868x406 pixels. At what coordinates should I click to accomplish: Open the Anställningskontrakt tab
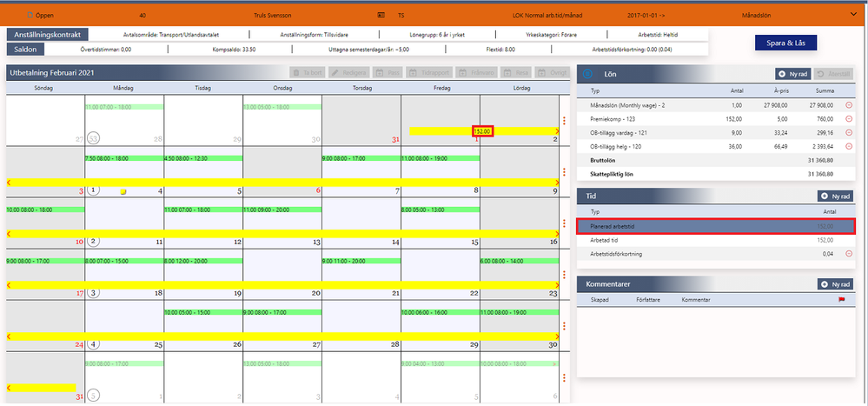point(47,35)
